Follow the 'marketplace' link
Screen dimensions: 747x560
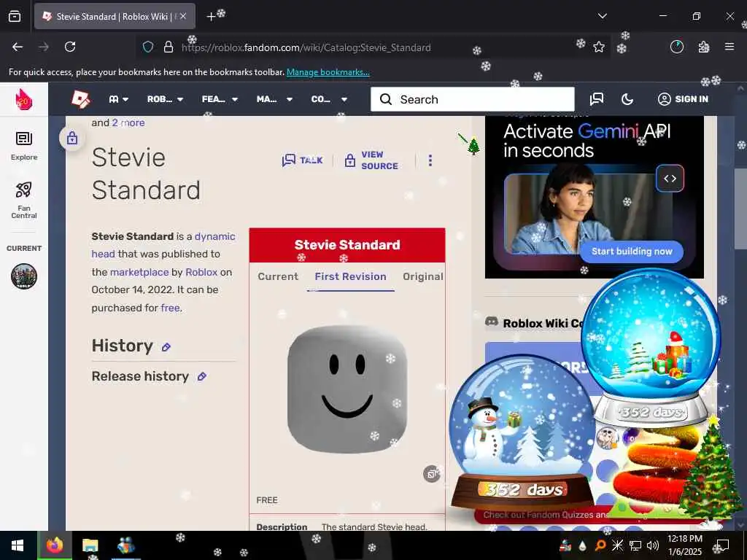[x=139, y=272]
